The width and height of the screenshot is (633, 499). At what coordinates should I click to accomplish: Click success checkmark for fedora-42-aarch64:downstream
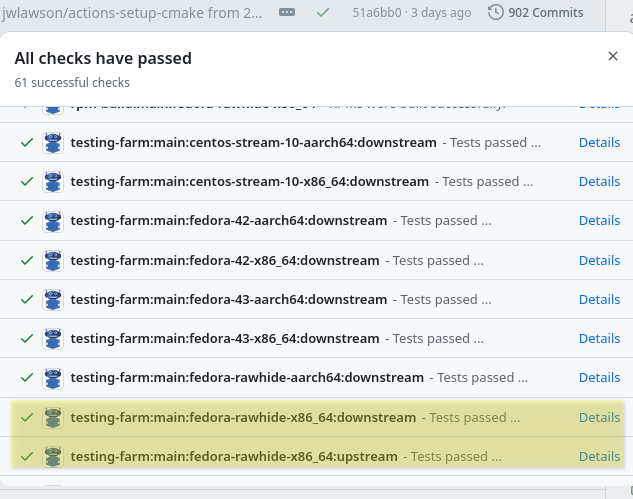(27, 221)
